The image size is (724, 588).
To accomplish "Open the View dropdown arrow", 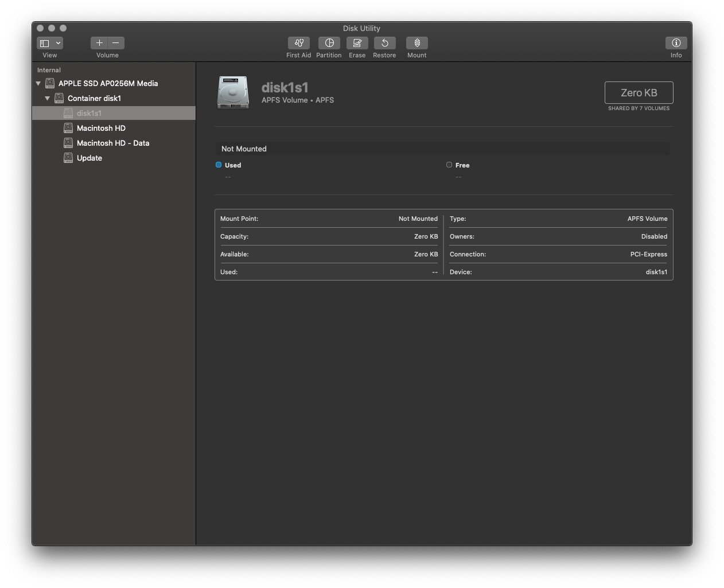I will [58, 43].
